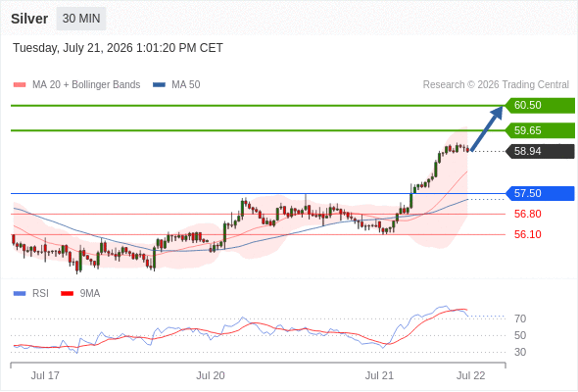Click the 57.50 blue pivot label
The height and width of the screenshot is (392, 578).
(x=540, y=193)
